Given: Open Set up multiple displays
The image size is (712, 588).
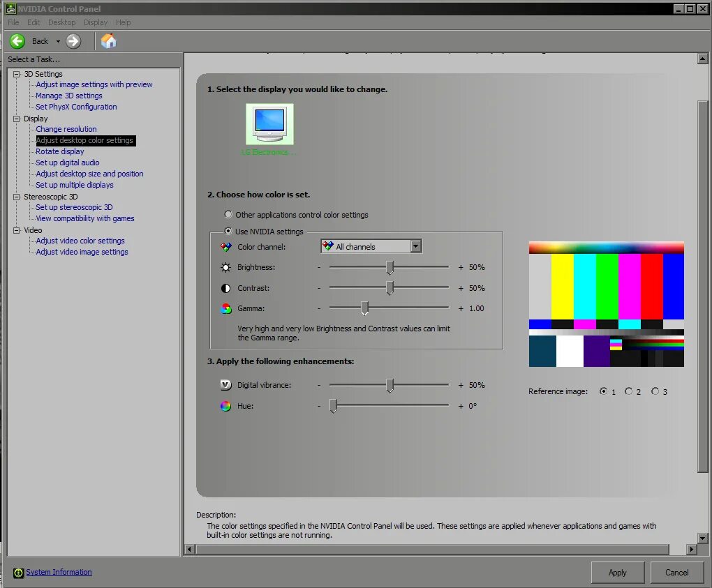Looking at the screenshot, I should click(75, 185).
